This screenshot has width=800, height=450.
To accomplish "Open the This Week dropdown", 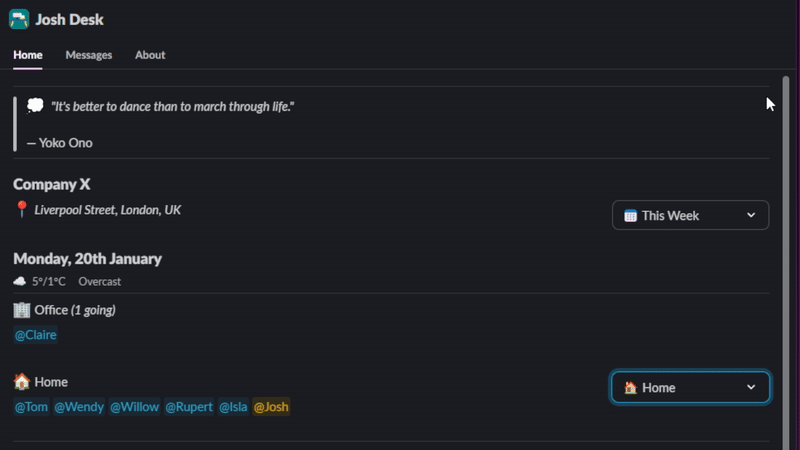I will 690,216.
